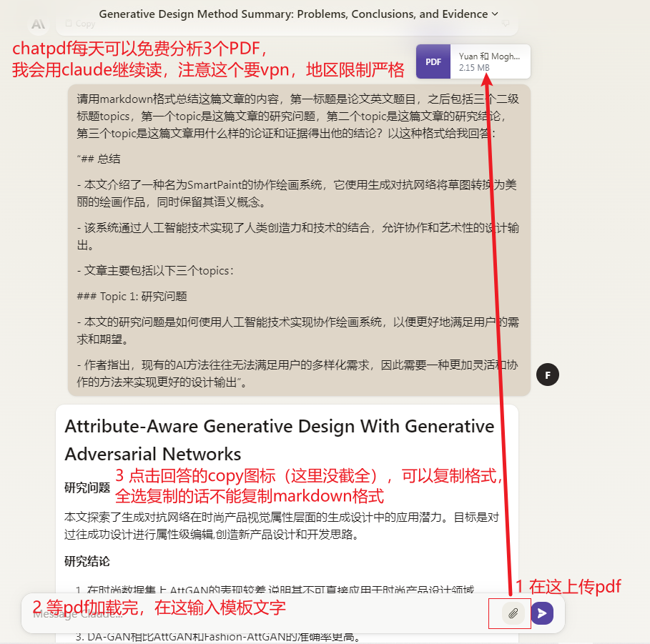Click bullet beginning - 本文介绍了一种名为SmartPaint

(297, 193)
